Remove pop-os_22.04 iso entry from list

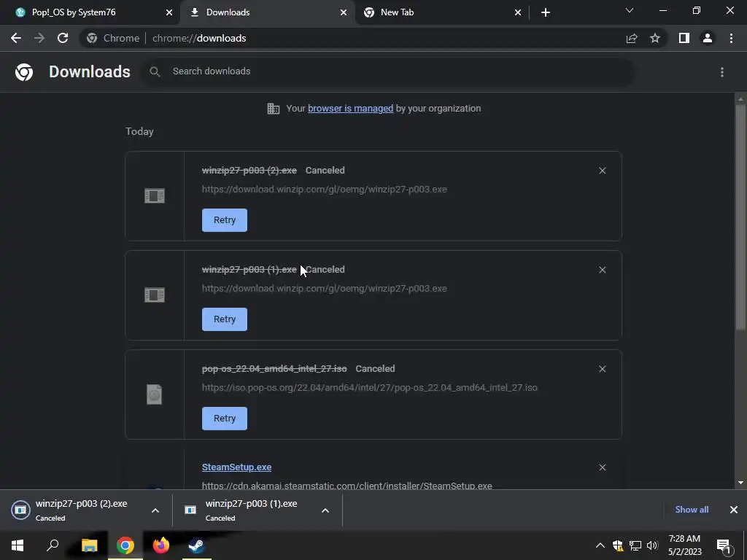point(602,369)
